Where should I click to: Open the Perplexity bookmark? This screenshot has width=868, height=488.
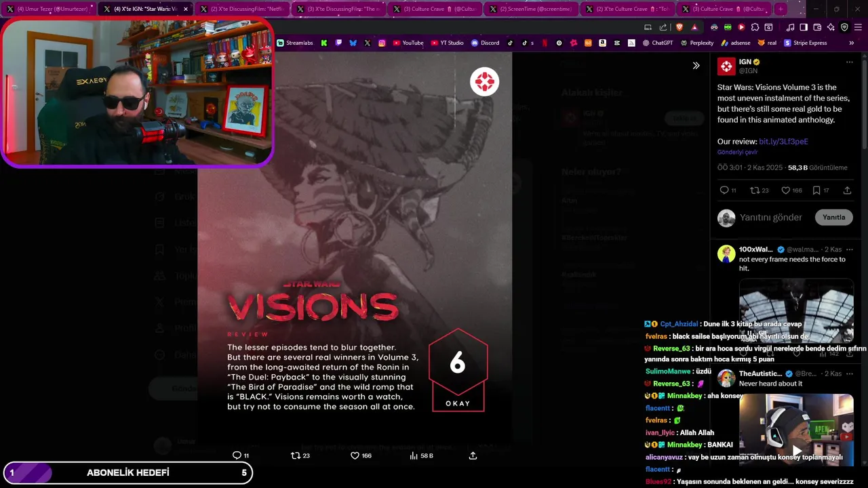(x=697, y=43)
